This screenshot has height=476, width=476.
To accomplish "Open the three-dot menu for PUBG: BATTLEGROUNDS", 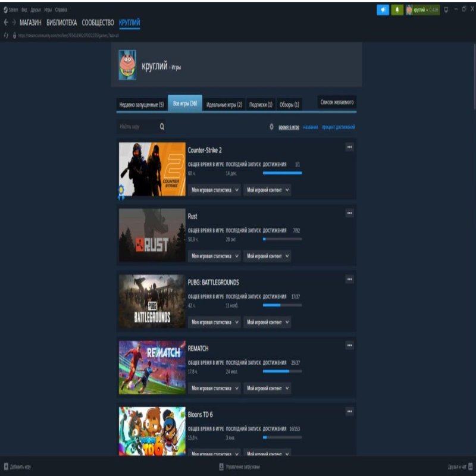I will click(349, 280).
